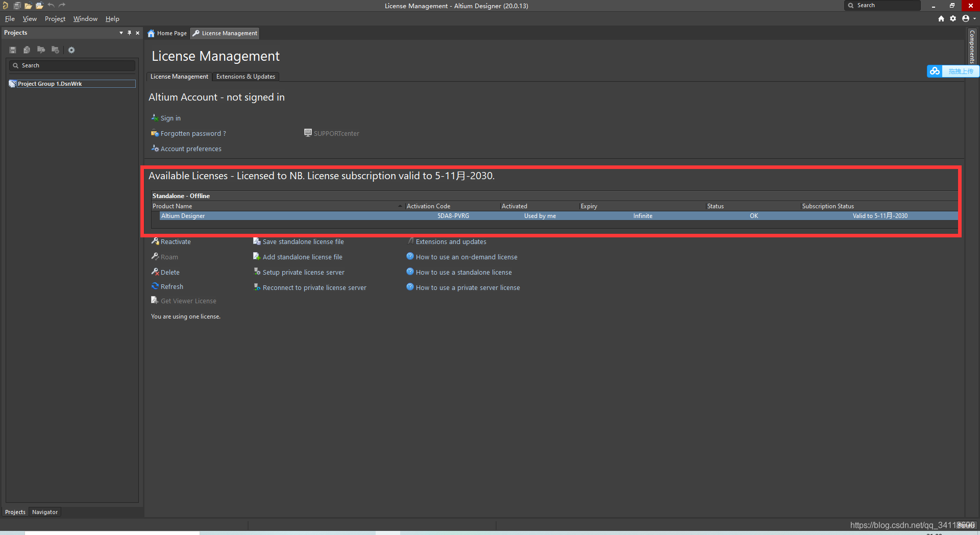Image resolution: width=980 pixels, height=535 pixels.
Task: Expand the user account dropdown arrow
Action: pos(974,19)
